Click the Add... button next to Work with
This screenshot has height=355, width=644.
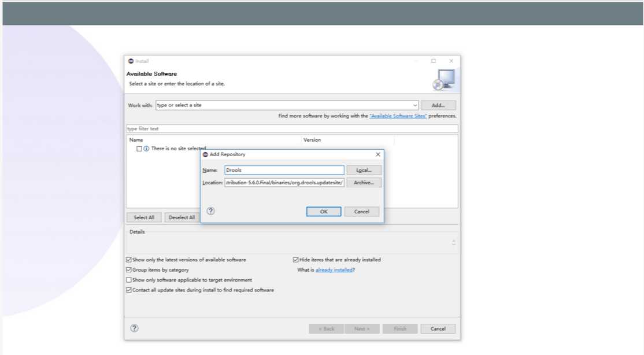pos(438,105)
